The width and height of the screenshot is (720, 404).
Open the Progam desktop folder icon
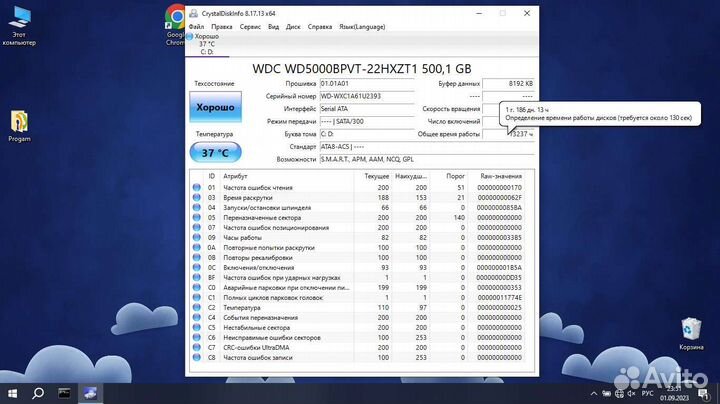(19, 126)
